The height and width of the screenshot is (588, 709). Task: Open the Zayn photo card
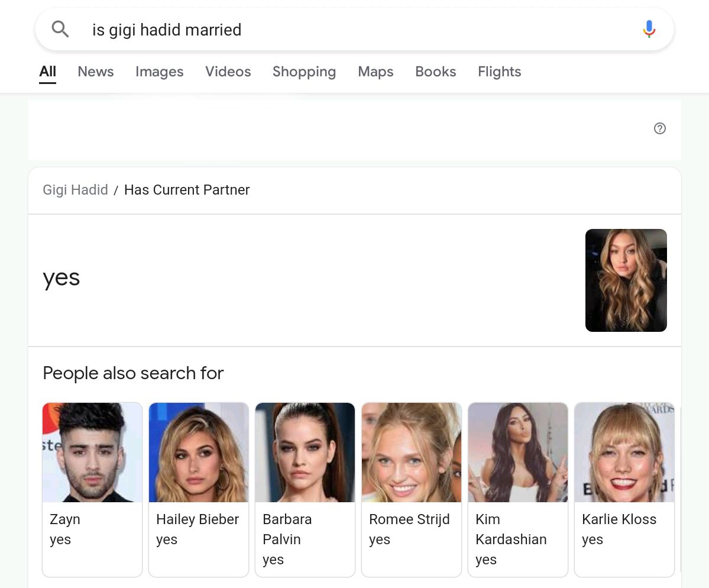92,453
